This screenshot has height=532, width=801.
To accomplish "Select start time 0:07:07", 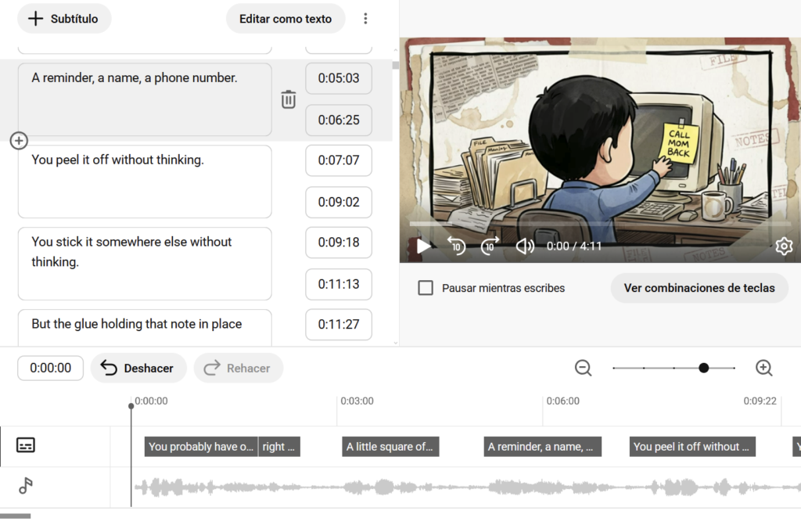I will click(x=339, y=160).
